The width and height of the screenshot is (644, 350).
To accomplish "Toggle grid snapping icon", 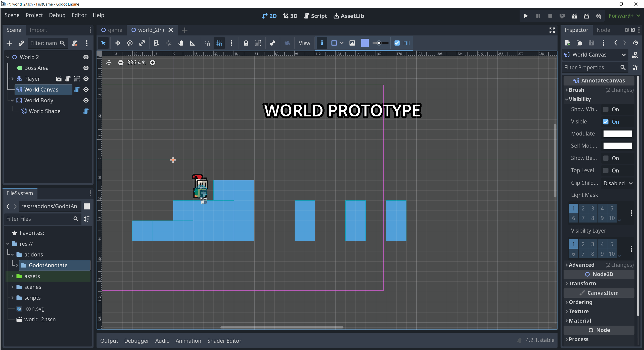I will (219, 43).
